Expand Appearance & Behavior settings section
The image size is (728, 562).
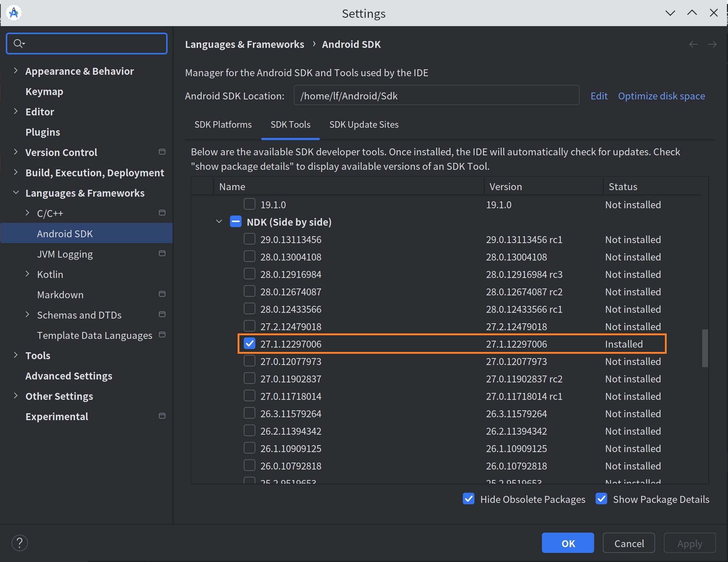pos(16,71)
